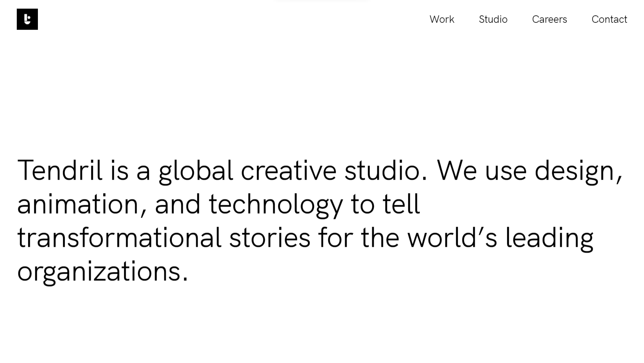Screen dimensions: 644x363
Task: Click the Tendril logo icon
Action: click(27, 19)
